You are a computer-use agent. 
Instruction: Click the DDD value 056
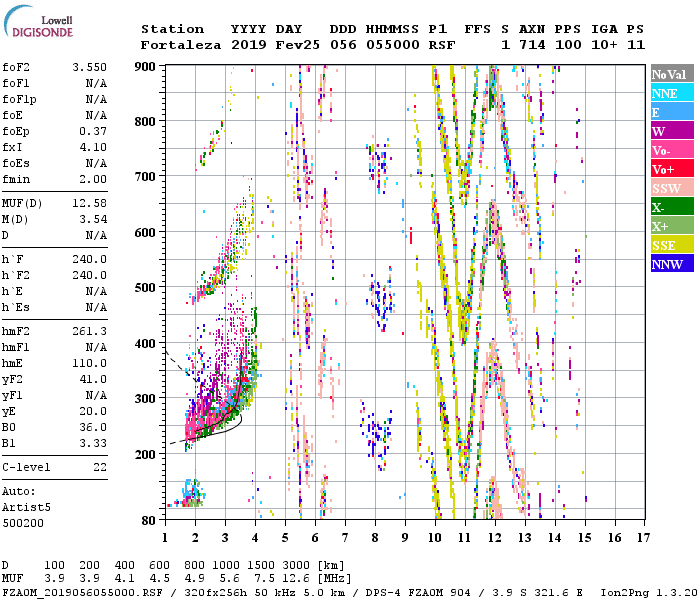[343, 45]
